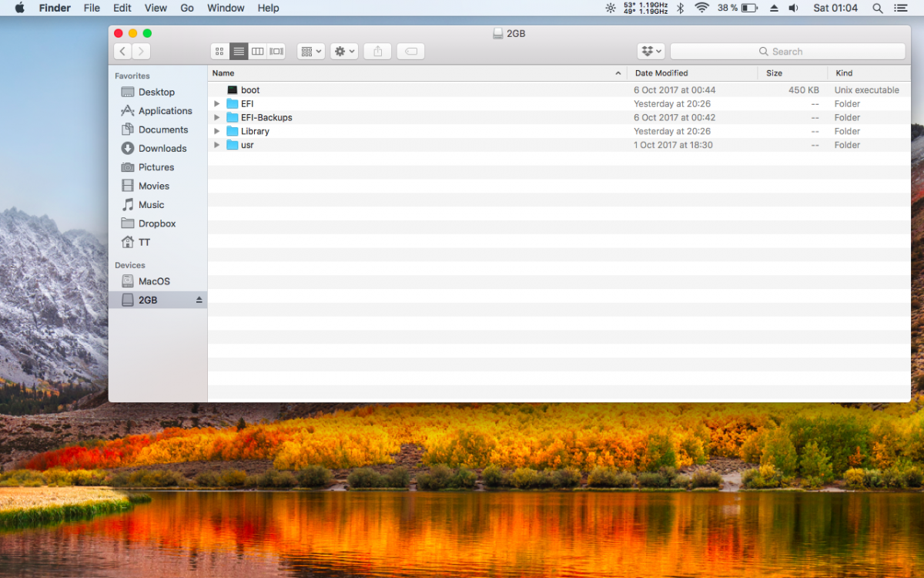Image resolution: width=924 pixels, height=578 pixels.
Task: Click the Back navigation arrow
Action: pyautogui.click(x=122, y=52)
